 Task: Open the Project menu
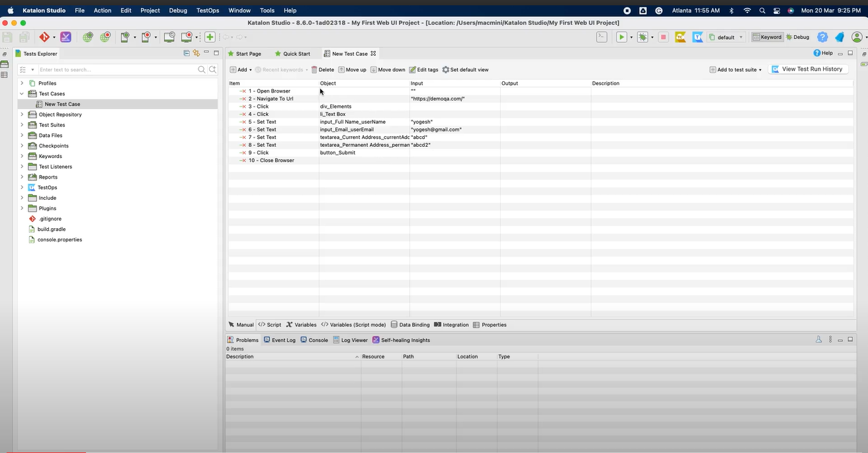[x=150, y=11]
